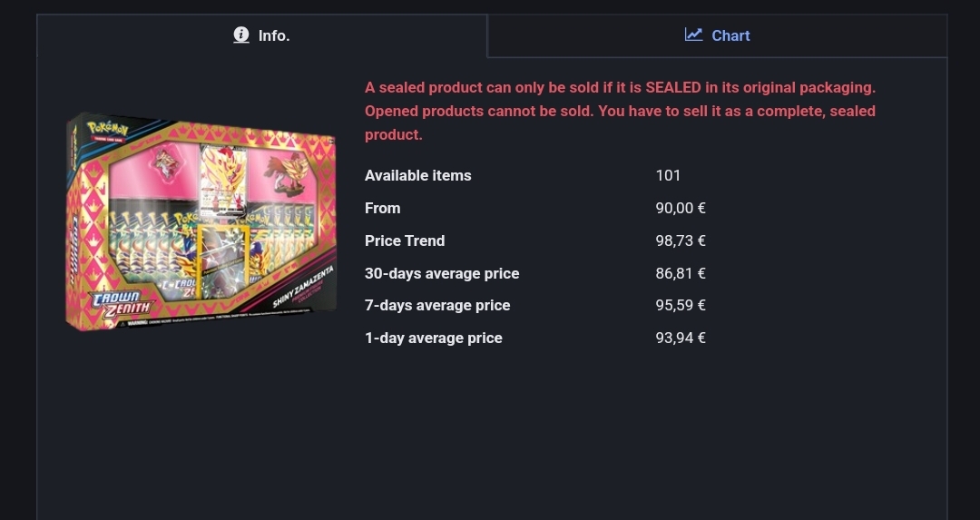The height and width of the screenshot is (520, 980).
Task: Click the info circle icon
Action: 241,34
